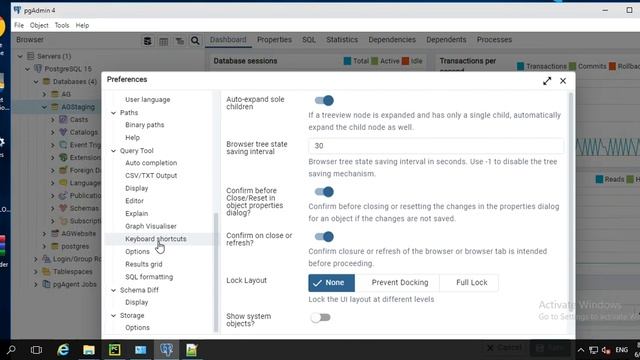Viewport: 640px width, 360px height.
Task: Click the Casts node icon
Action: [x=63, y=120]
